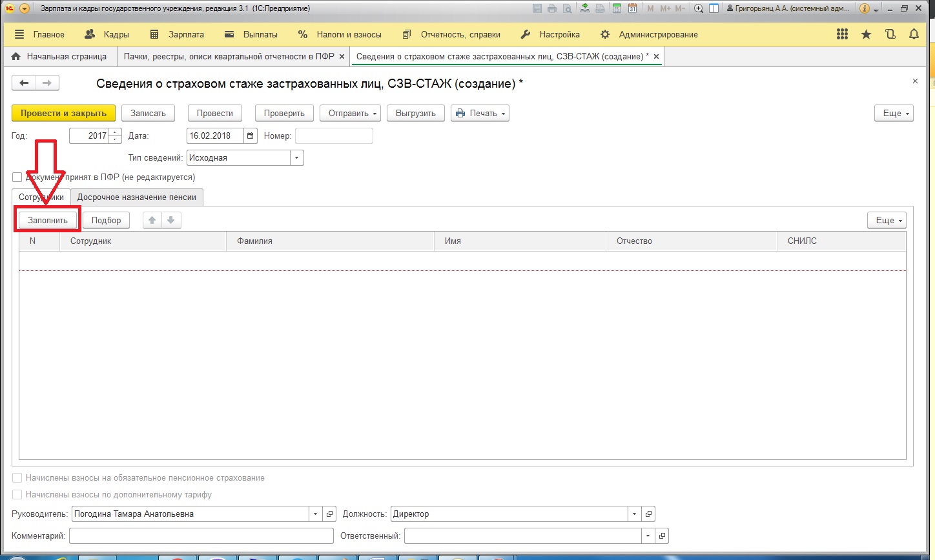Toggle 'Начислены взносы на обязательное пенсионное страхование'
The height and width of the screenshot is (560, 935).
click(x=17, y=478)
